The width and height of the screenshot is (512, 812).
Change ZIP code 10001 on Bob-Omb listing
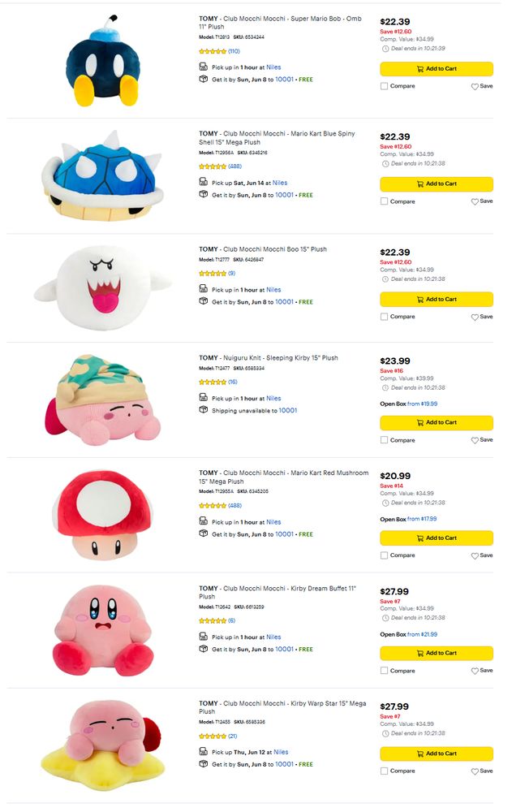284,80
